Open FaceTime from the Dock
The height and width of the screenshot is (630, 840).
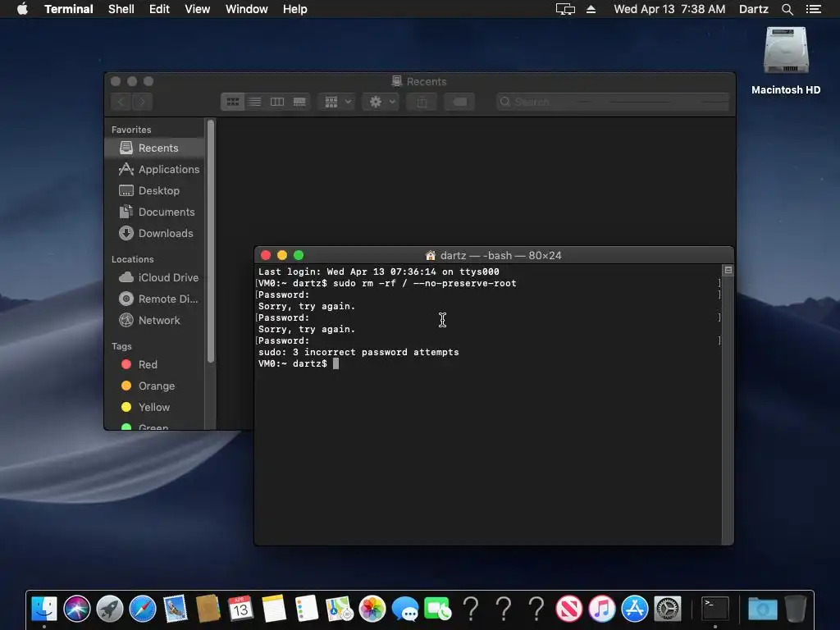[x=438, y=609]
